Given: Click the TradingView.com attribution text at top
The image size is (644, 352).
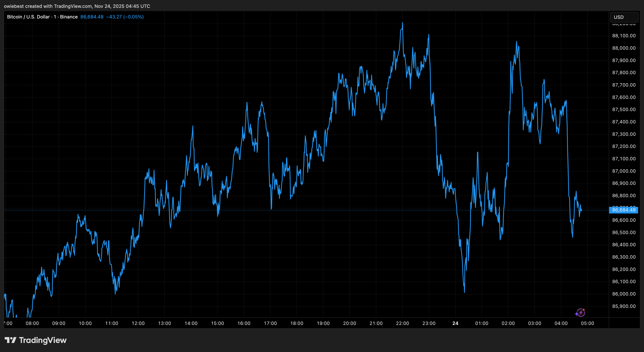Looking at the screenshot, I should (x=73, y=6).
